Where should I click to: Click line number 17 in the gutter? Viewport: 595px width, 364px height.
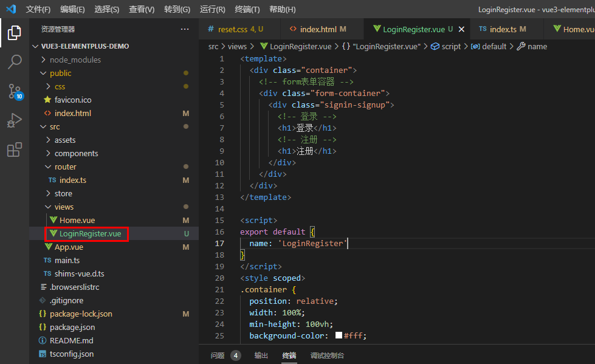(x=220, y=243)
